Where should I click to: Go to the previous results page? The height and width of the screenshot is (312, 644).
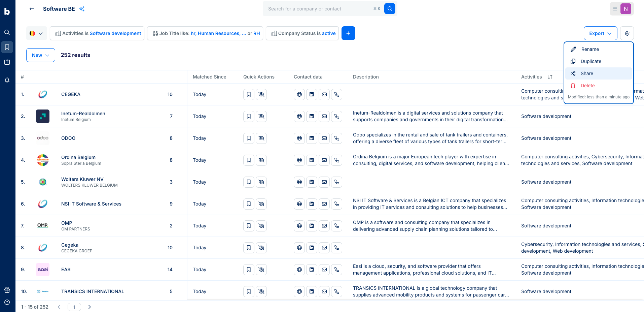(x=59, y=307)
